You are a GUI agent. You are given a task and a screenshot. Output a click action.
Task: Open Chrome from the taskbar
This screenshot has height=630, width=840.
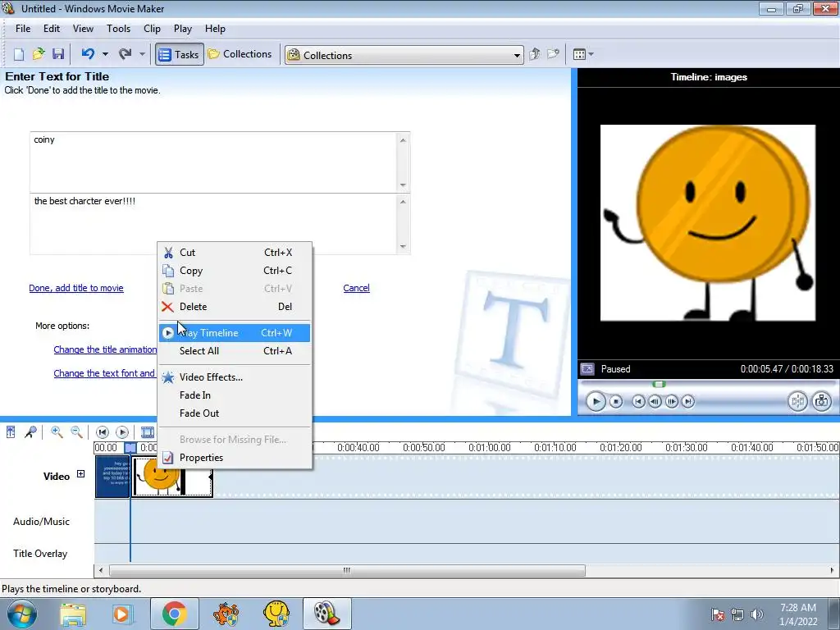point(174,614)
